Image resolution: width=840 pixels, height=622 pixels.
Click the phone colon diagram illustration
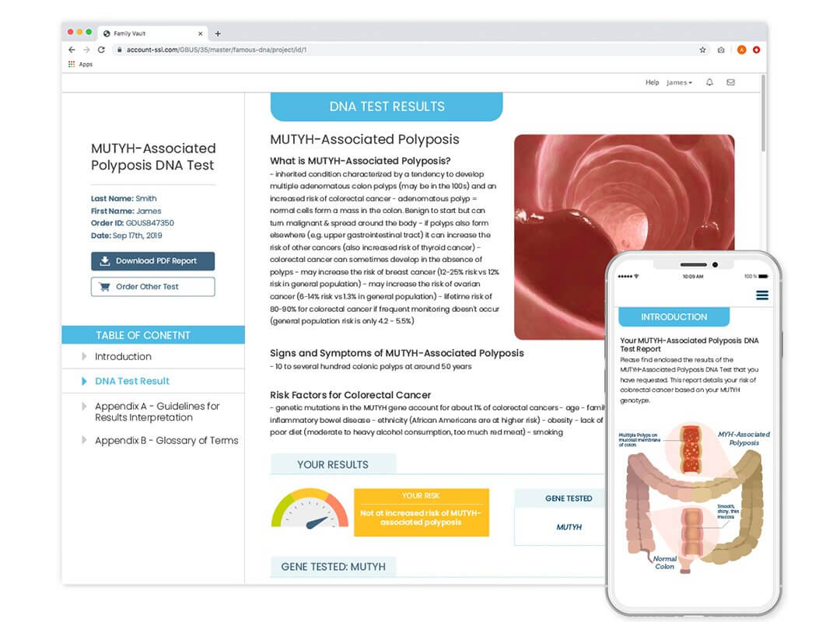695,498
